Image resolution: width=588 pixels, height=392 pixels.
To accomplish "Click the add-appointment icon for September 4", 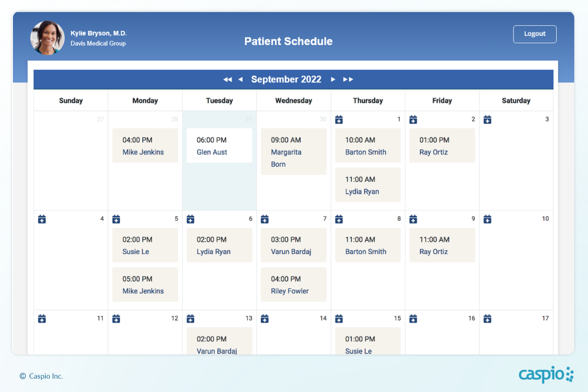I will point(42,220).
